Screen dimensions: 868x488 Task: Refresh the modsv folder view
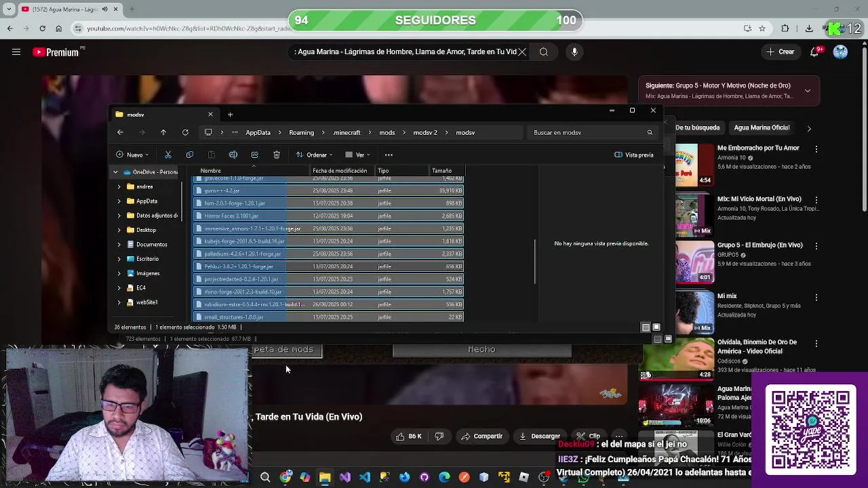point(185,132)
